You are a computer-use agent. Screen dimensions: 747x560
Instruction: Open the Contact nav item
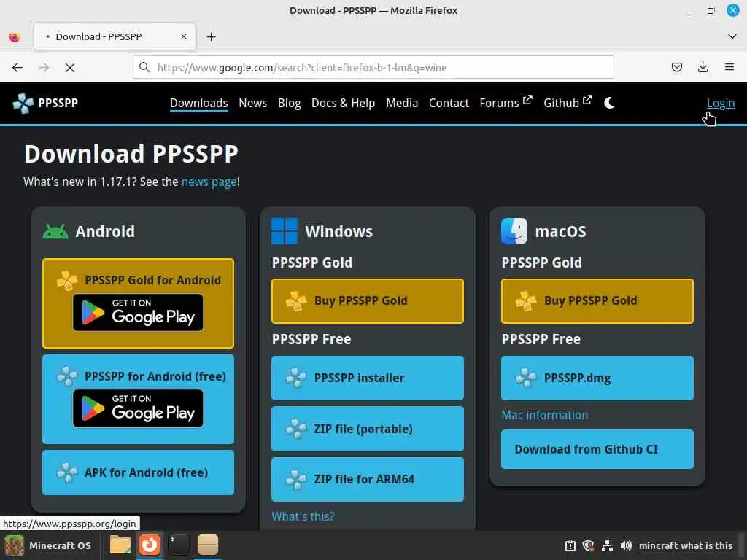click(449, 103)
